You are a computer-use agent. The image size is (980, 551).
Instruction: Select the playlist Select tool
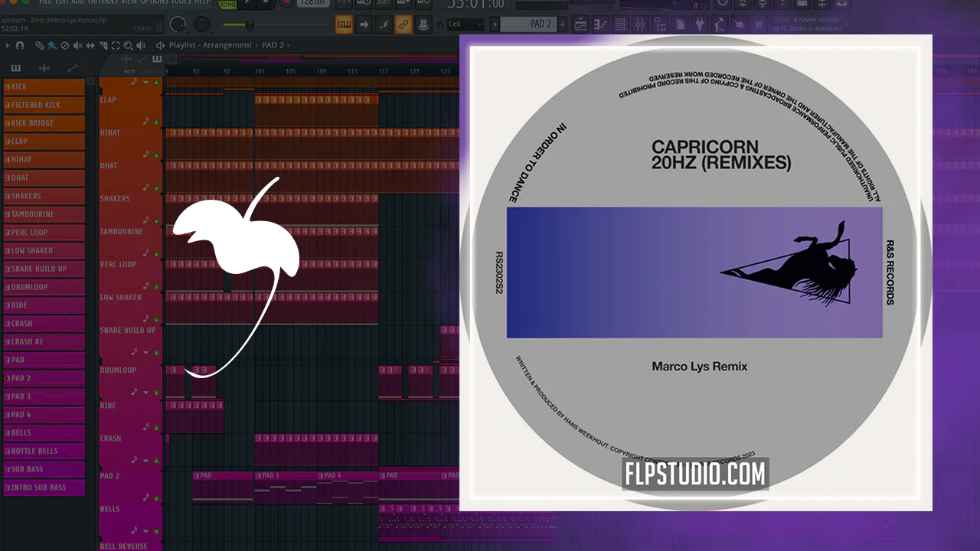[116, 45]
